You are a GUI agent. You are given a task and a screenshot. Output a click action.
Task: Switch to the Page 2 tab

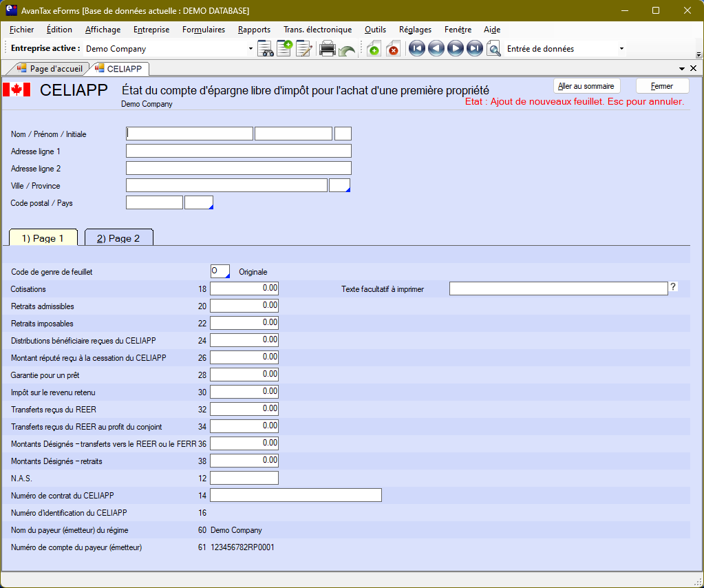(118, 238)
